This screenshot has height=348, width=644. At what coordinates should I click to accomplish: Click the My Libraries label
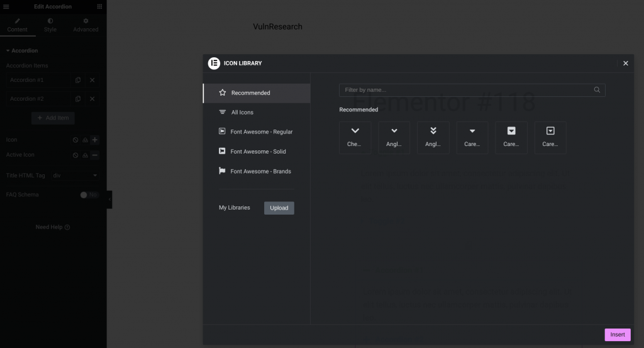(234, 208)
